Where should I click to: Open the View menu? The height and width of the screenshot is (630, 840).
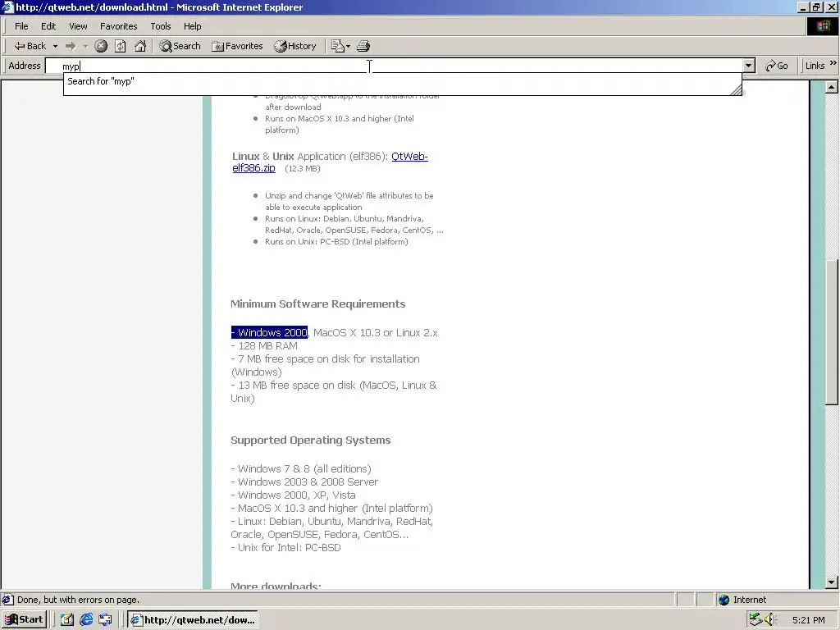(78, 26)
